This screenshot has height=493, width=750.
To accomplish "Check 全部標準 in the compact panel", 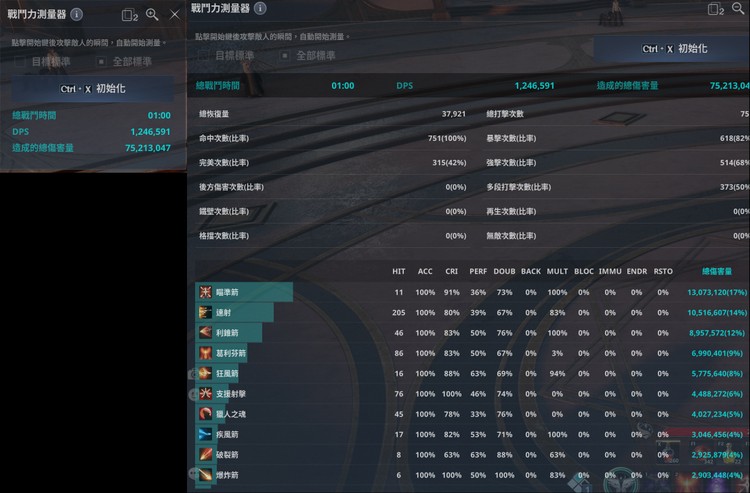I will pos(101,62).
